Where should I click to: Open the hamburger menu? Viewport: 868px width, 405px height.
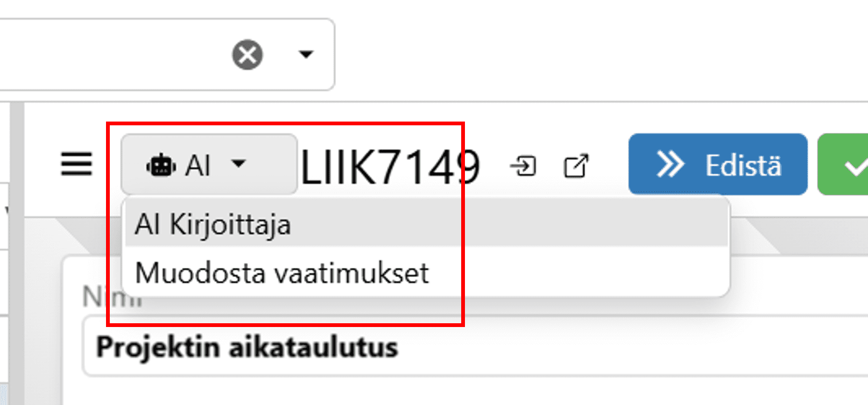[x=76, y=164]
